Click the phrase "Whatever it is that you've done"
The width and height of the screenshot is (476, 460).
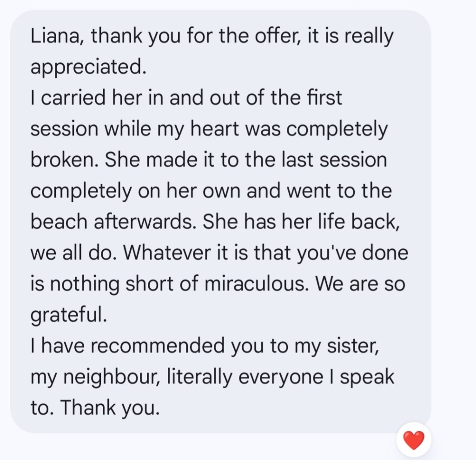pyautogui.click(x=266, y=253)
